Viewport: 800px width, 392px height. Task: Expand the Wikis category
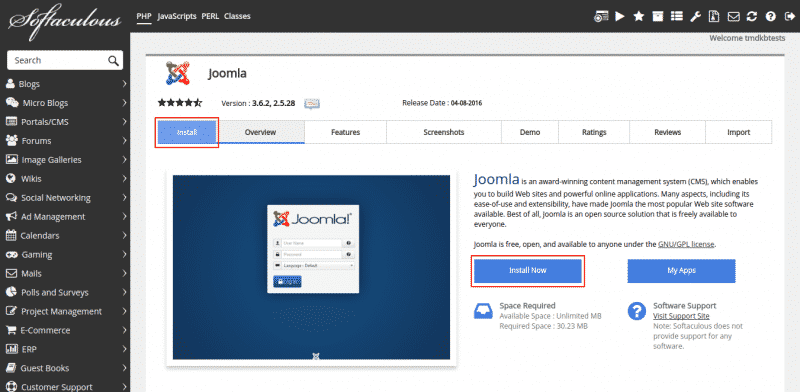click(x=65, y=179)
